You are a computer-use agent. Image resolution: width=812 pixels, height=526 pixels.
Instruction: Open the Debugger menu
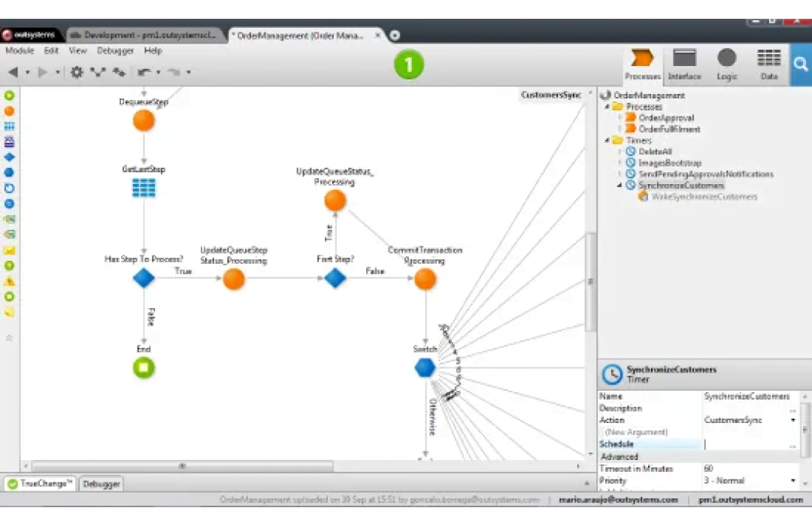(x=115, y=51)
